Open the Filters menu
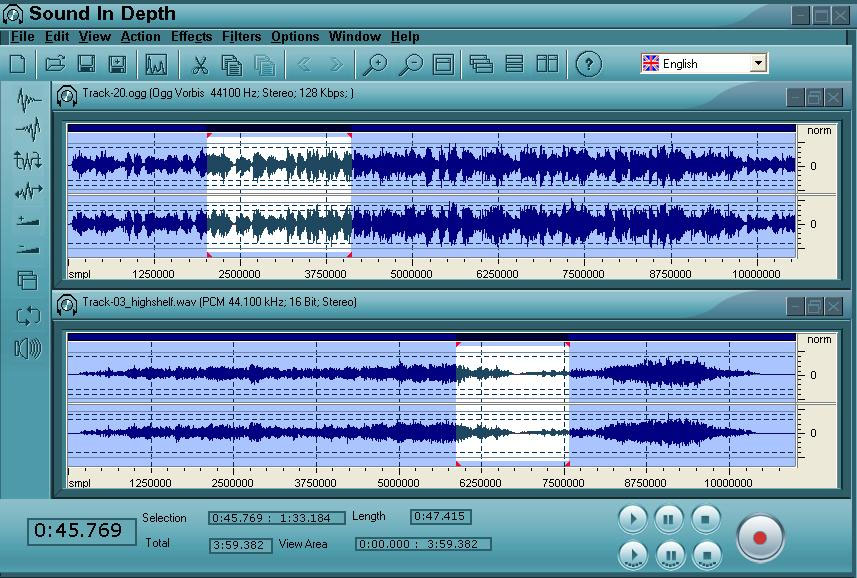This screenshot has height=578, width=857. [241, 36]
